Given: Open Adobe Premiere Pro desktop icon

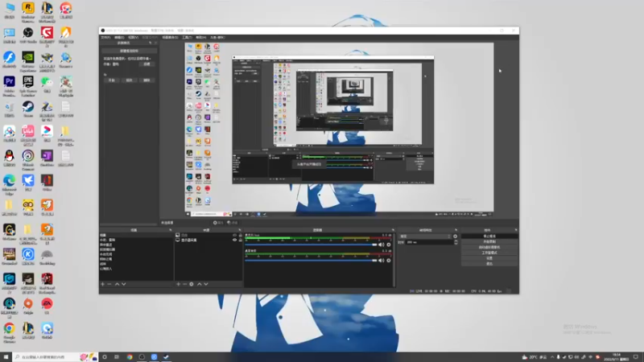Looking at the screenshot, I should [x=9, y=86].
